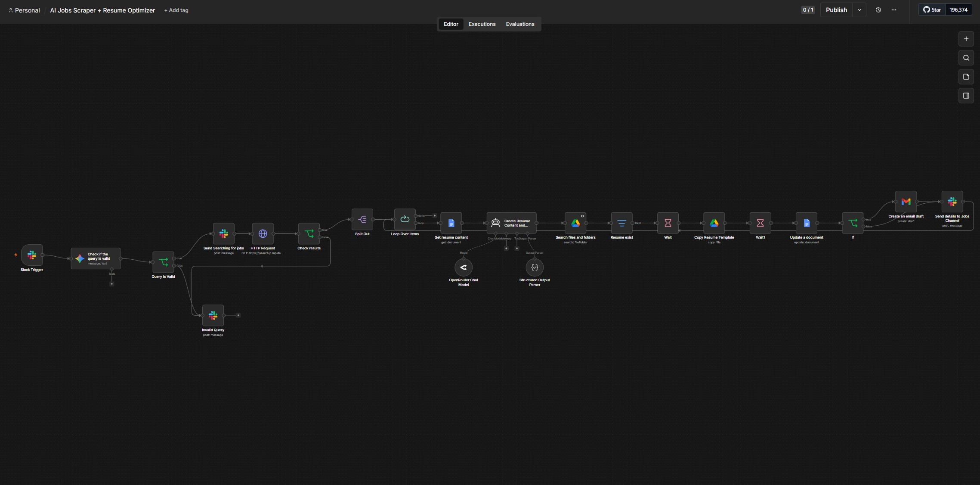
Task: Click the Split Out node
Action: [362, 220]
